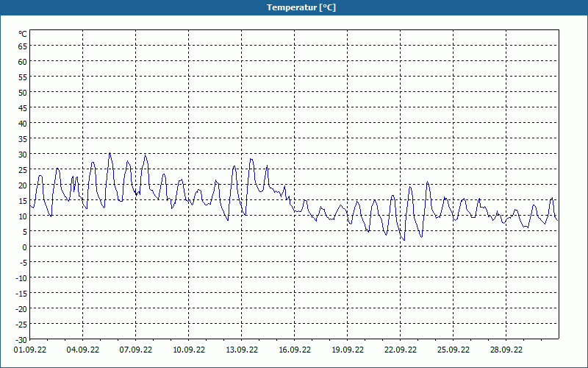Click the 30 y-axis label
This screenshot has height=368, width=588.
tap(23, 155)
